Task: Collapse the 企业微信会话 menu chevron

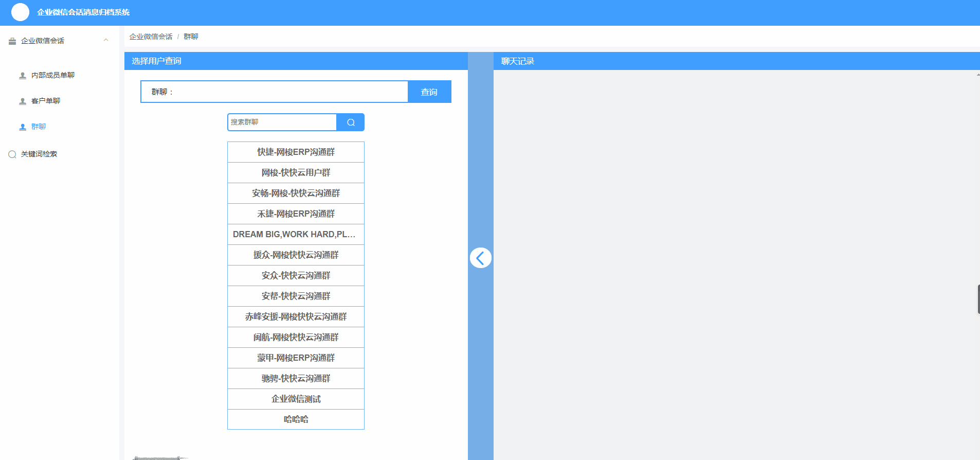Action: pos(106,40)
